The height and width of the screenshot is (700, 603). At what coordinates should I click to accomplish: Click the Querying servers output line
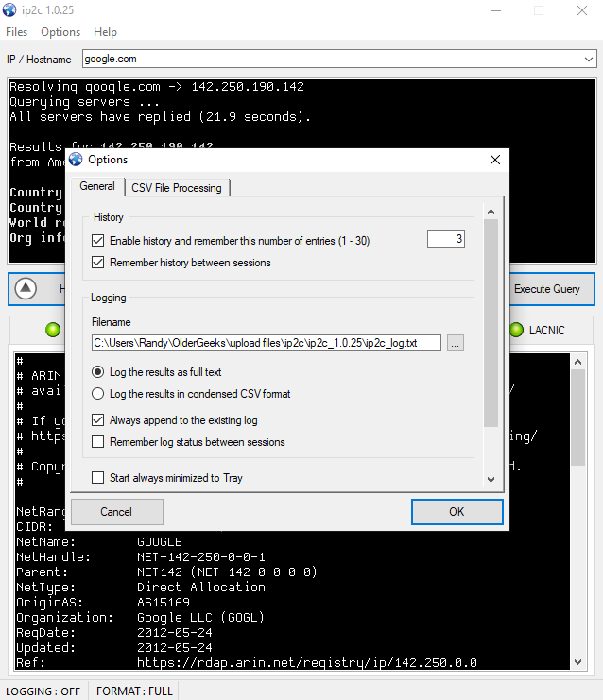point(84,102)
